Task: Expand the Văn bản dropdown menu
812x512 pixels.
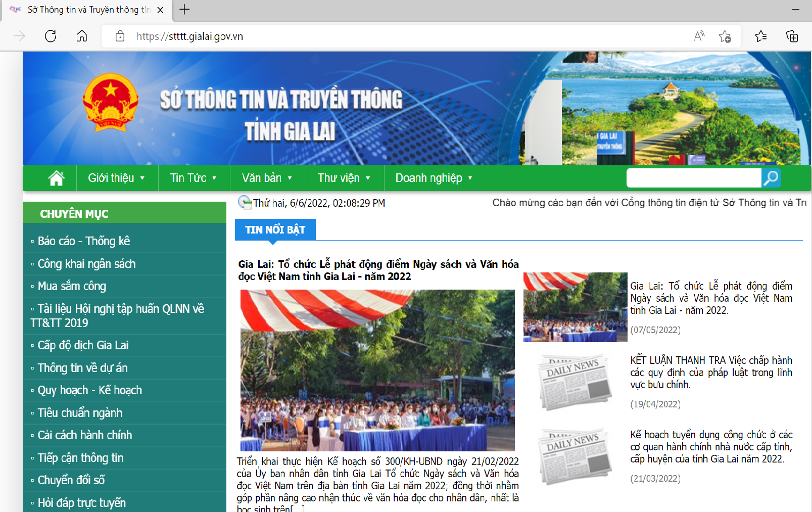Action: (267, 178)
